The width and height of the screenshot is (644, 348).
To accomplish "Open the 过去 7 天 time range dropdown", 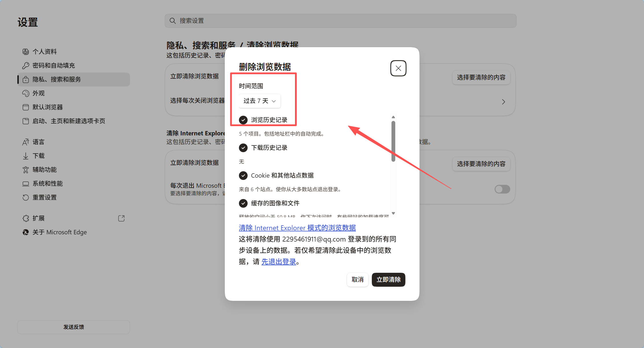I will 259,101.
